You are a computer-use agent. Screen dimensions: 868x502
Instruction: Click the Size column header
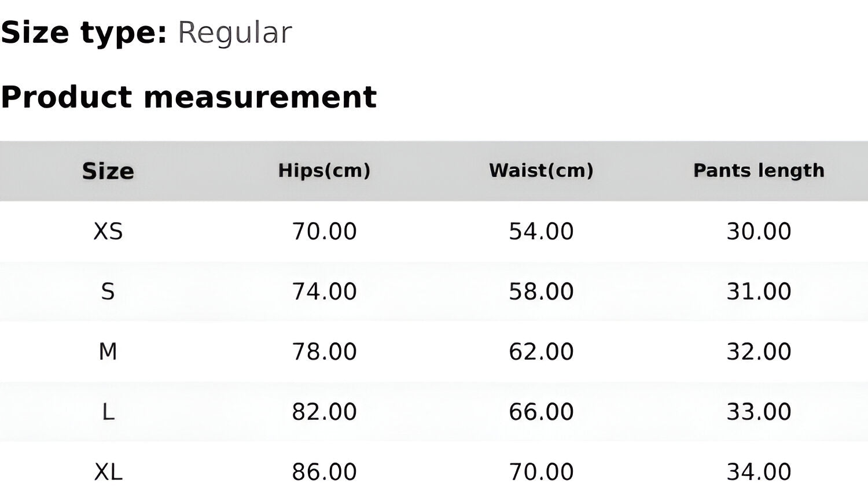click(x=108, y=171)
